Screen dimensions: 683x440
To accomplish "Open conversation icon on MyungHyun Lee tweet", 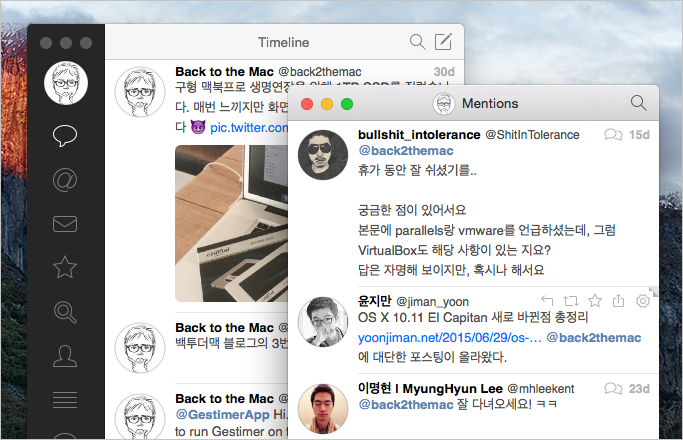I will point(613,388).
